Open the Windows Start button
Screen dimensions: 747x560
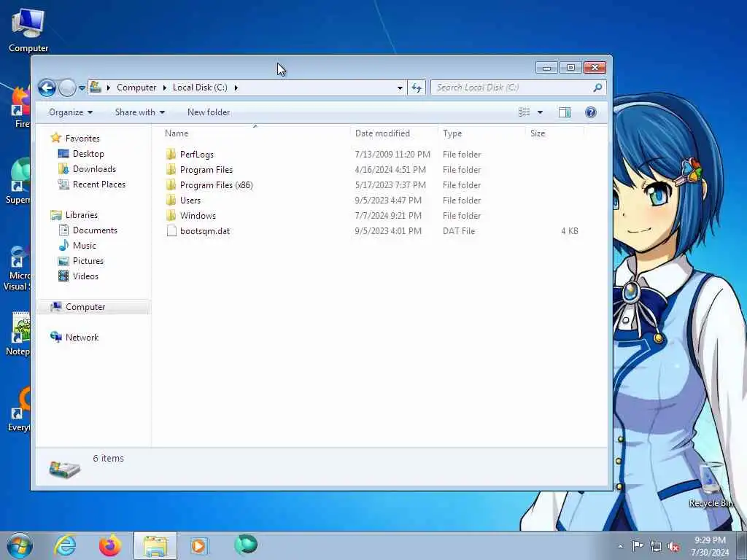(x=20, y=545)
